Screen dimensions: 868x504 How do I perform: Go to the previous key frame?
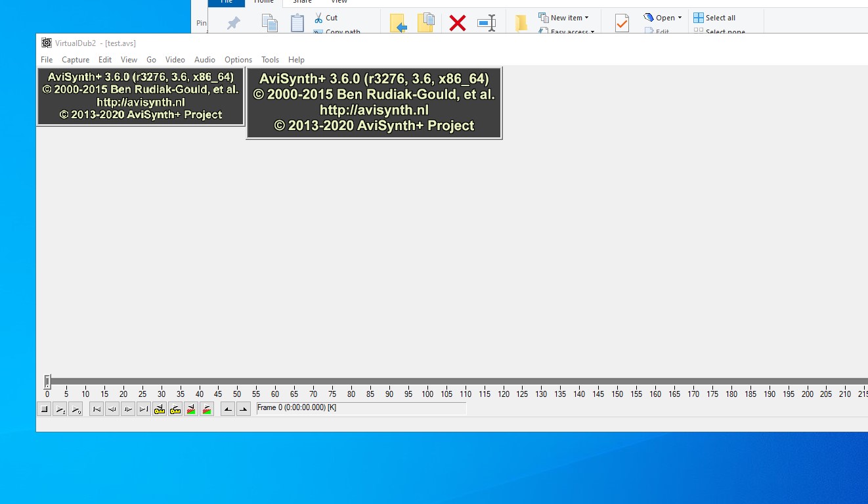(160, 409)
